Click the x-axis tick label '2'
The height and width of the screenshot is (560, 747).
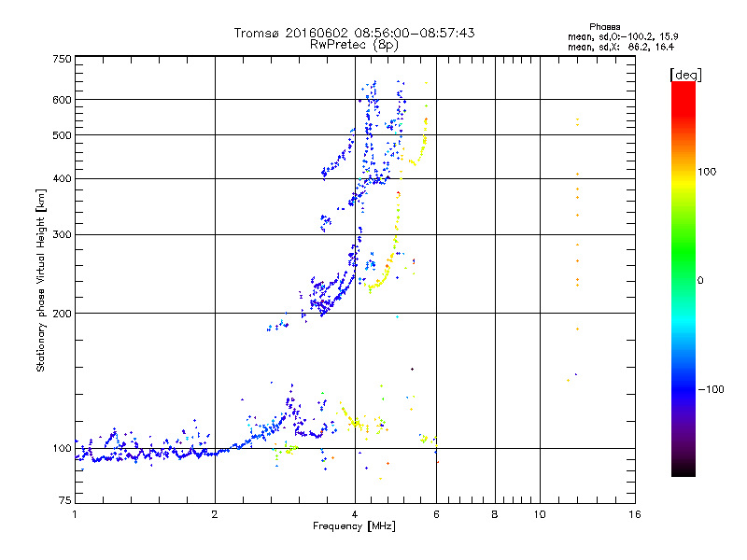[x=215, y=514]
